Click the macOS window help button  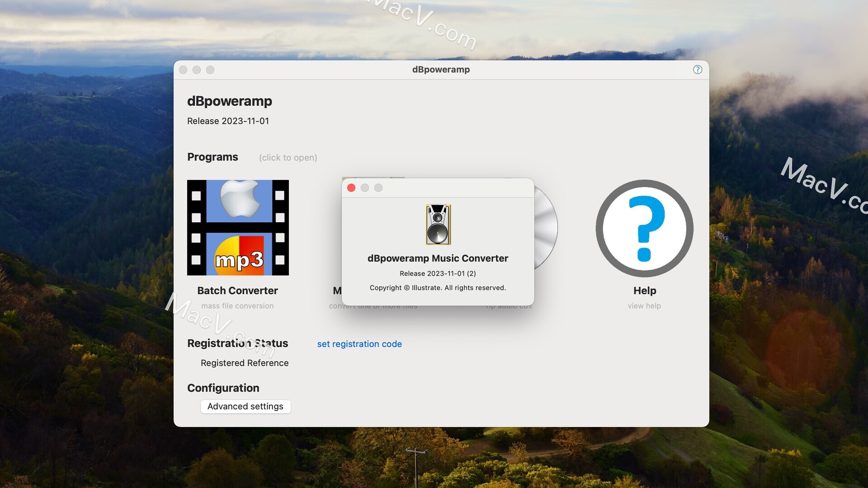pos(697,69)
